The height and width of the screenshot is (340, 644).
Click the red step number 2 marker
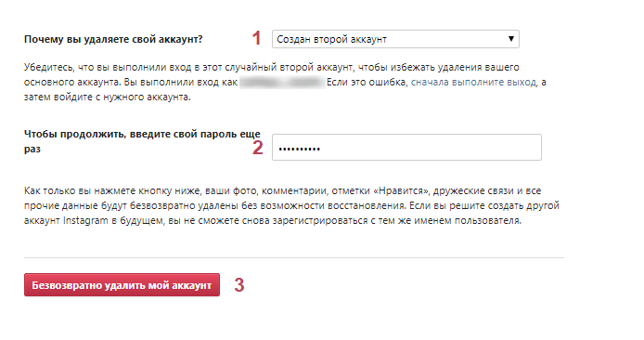tap(258, 148)
